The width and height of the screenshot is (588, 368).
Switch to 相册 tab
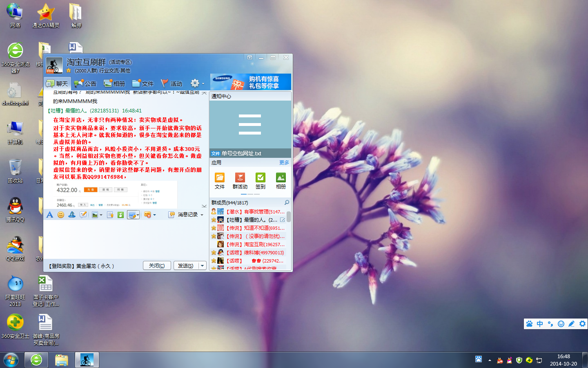pos(114,83)
